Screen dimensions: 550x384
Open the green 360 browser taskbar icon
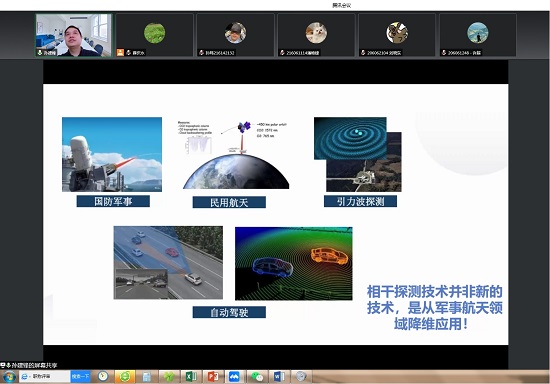pos(125,377)
